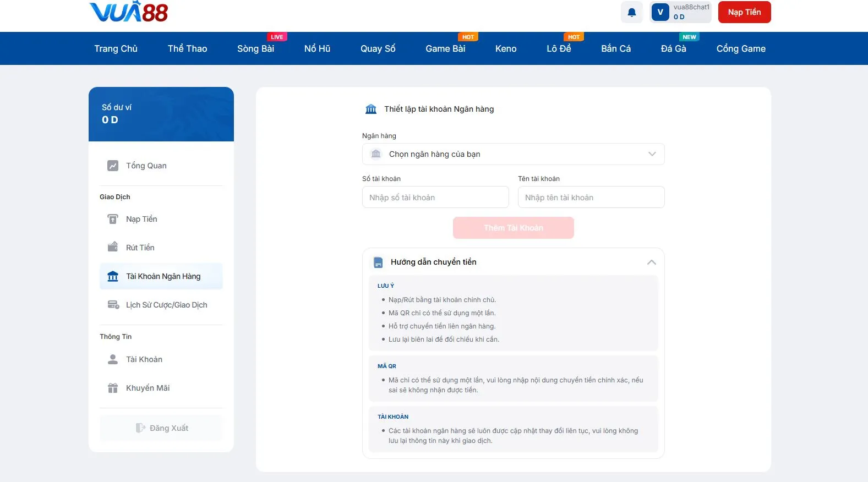Open the Sòng Bài menu
868x482 pixels.
(255, 48)
